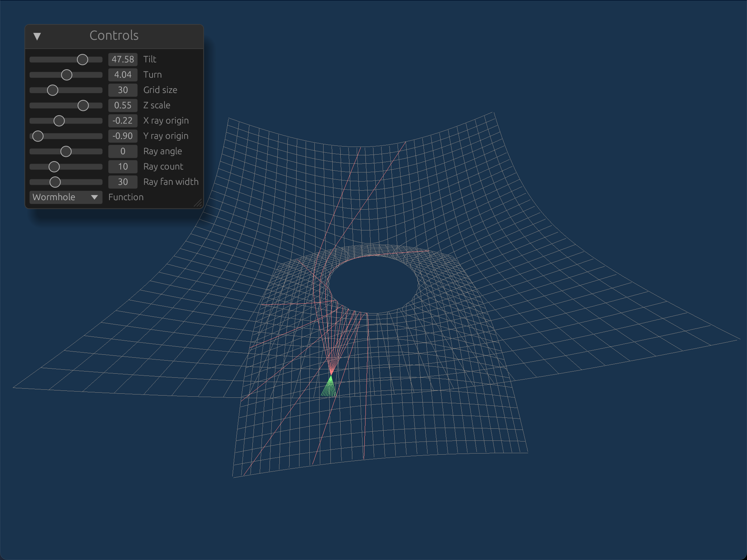Click the Z scale slider knob
The image size is (747, 560).
pos(83,105)
